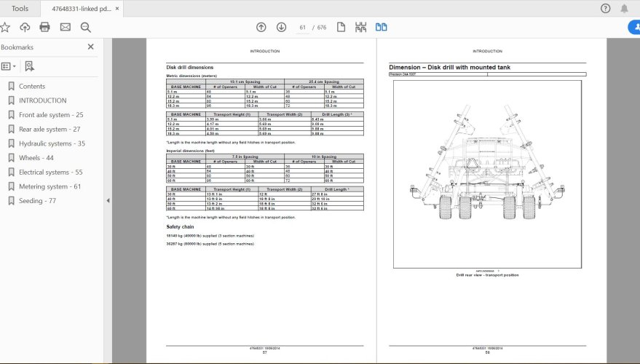Jump to Seeding - 77 bookmark
This screenshot has width=640, height=364.
[x=38, y=201]
